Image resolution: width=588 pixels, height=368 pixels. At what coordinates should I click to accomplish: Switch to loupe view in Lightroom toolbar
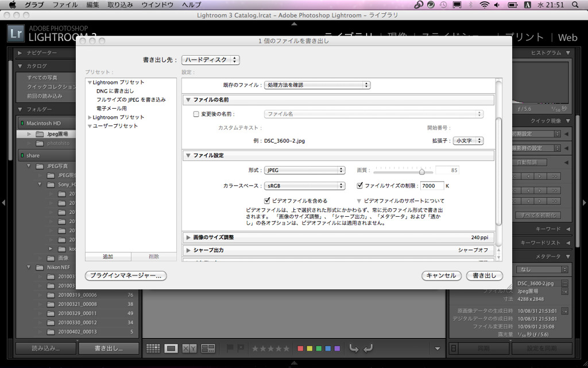(x=171, y=348)
